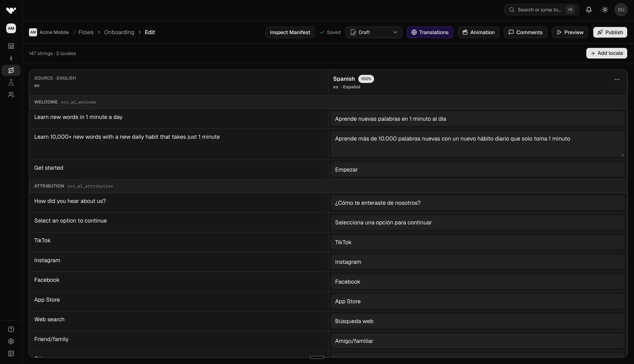This screenshot has height=364, width=634.
Task: Click the '147 strings · 2 locales' summary
Action: (52, 53)
